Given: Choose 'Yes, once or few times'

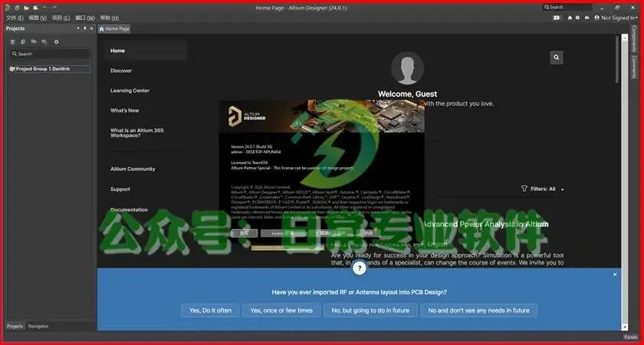Looking at the screenshot, I should [x=281, y=310].
